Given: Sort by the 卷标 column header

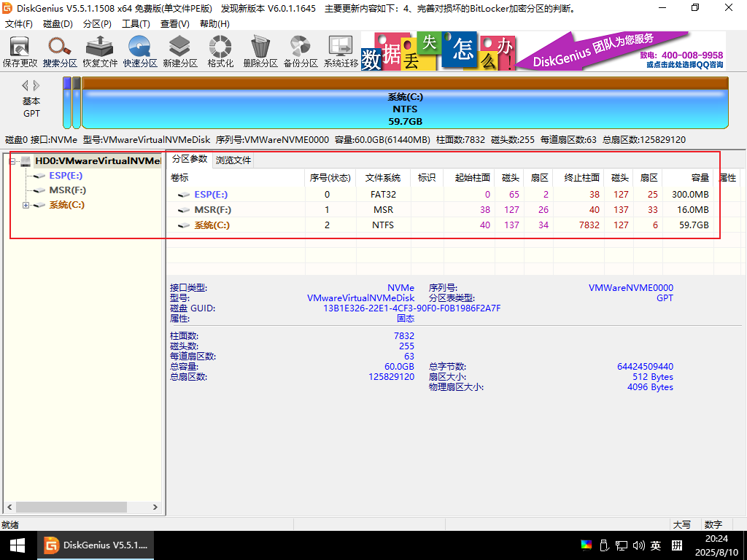Looking at the screenshot, I should pos(236,178).
